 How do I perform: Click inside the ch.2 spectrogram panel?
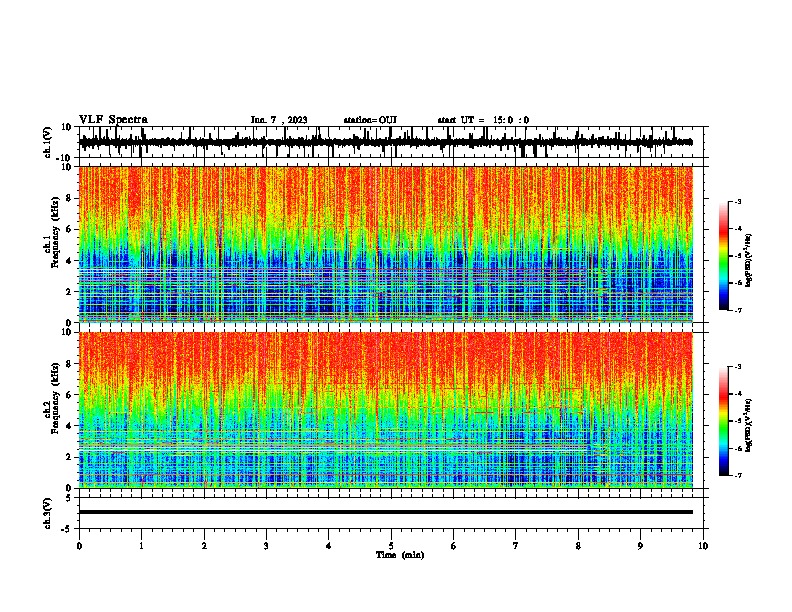click(386, 410)
